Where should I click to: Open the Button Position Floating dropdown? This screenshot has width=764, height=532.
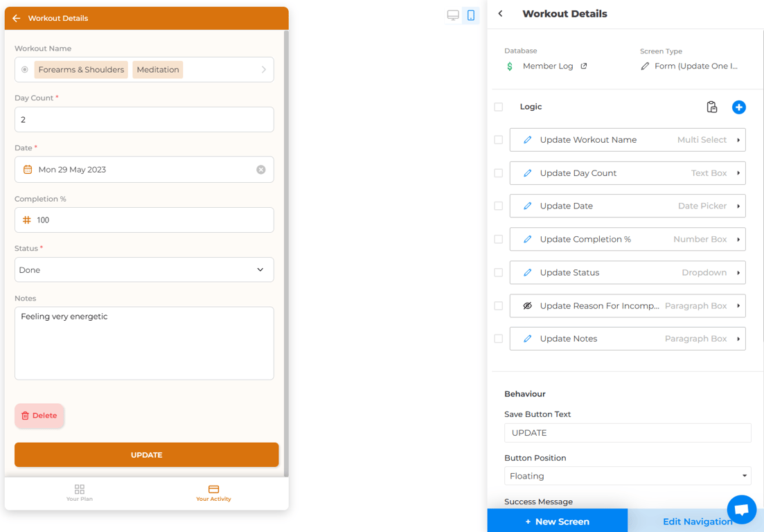click(x=628, y=476)
